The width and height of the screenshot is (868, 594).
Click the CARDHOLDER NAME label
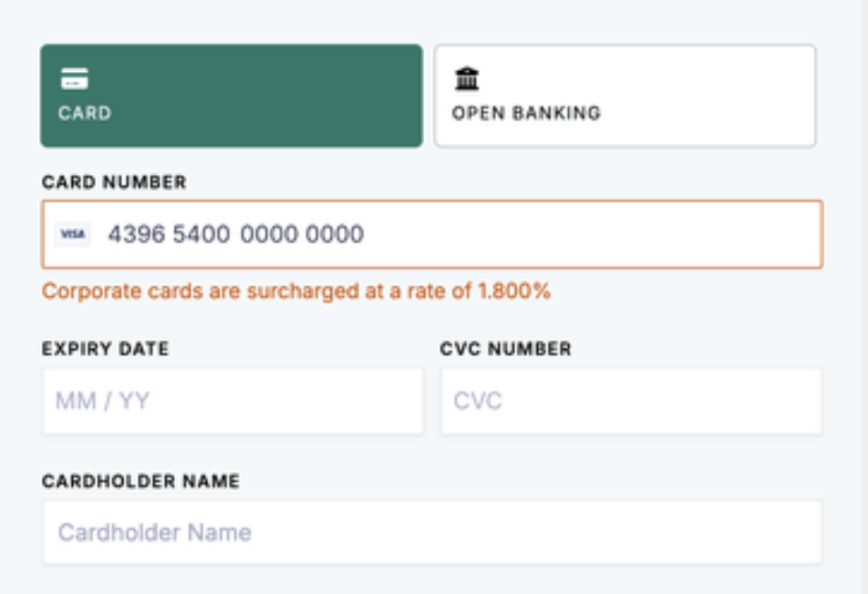140,481
